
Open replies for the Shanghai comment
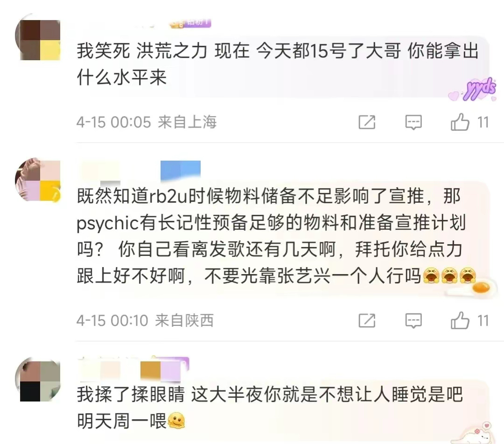pos(413,122)
